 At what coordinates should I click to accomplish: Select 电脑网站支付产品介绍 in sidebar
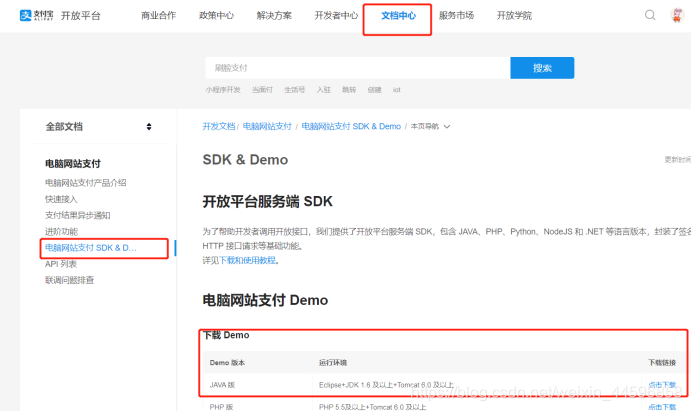(x=86, y=183)
